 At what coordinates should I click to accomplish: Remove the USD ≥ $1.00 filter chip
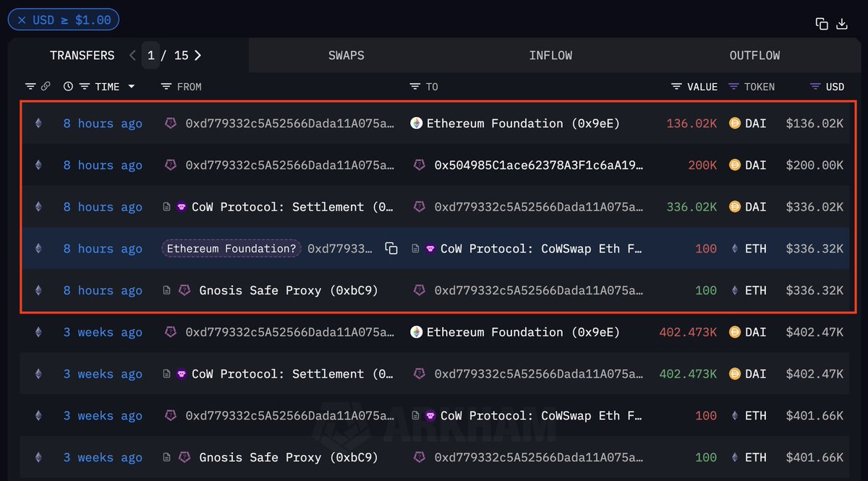[22, 20]
